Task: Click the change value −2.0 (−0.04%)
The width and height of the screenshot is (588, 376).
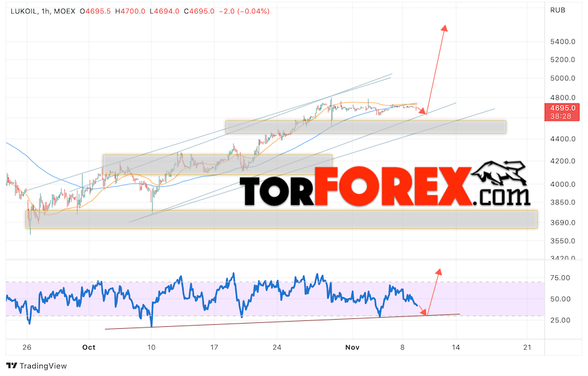Action: click(x=244, y=11)
